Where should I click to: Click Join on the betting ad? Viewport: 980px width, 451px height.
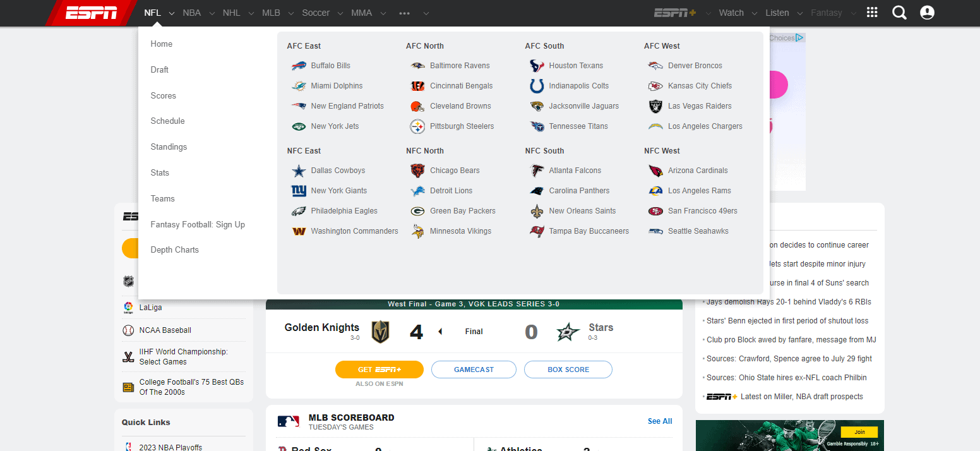point(859,432)
